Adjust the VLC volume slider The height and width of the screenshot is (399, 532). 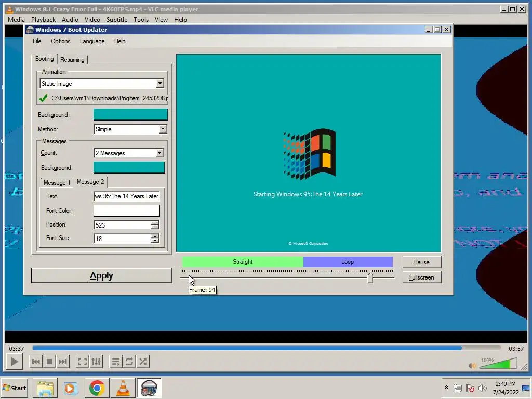498,364
